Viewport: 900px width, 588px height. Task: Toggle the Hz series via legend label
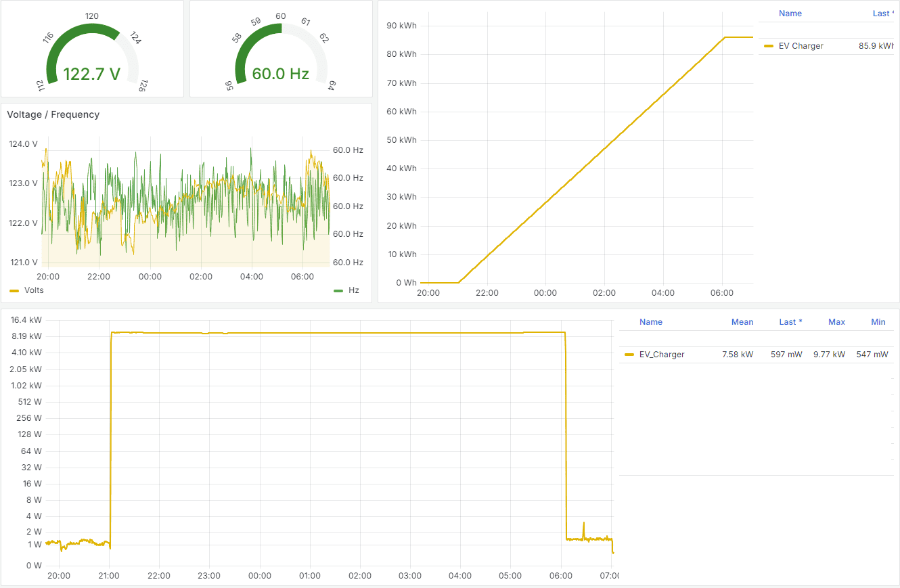[x=354, y=290]
